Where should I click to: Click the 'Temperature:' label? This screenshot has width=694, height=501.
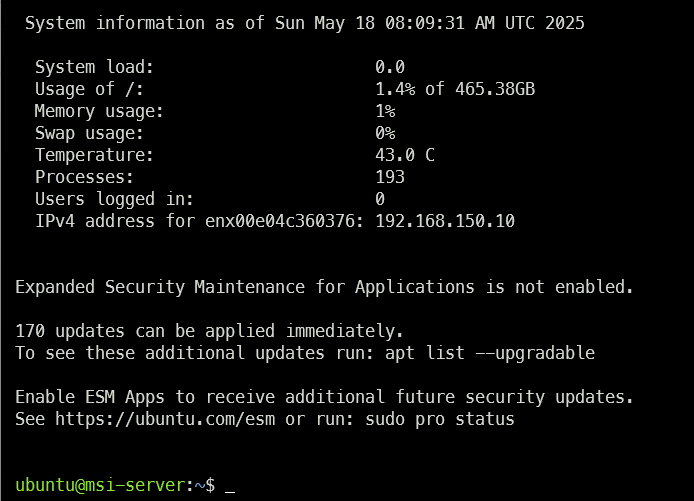coord(95,155)
